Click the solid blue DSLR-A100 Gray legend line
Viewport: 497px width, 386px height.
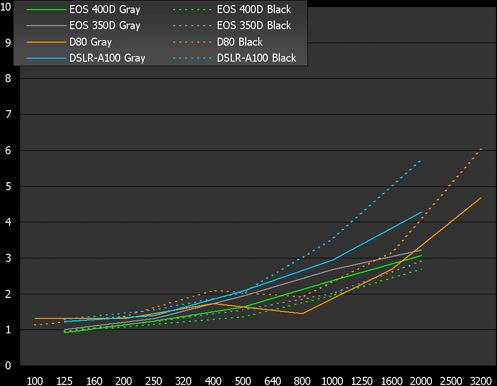(46, 58)
